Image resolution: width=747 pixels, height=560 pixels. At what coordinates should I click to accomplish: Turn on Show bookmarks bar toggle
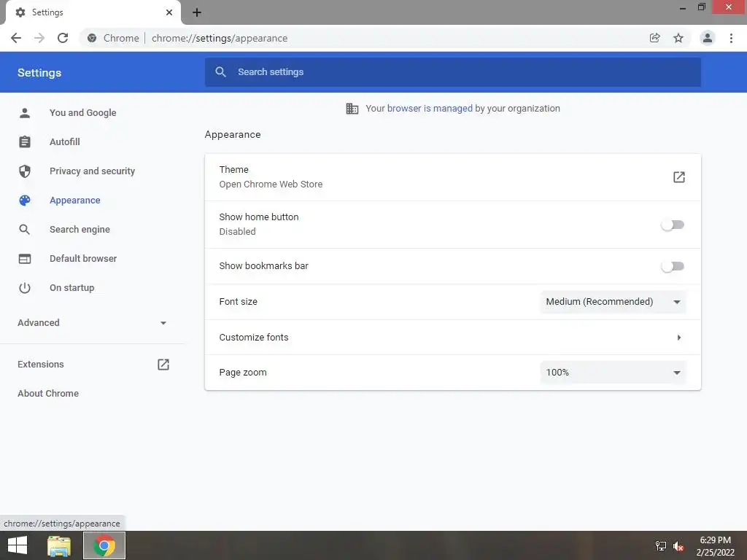[x=673, y=266]
